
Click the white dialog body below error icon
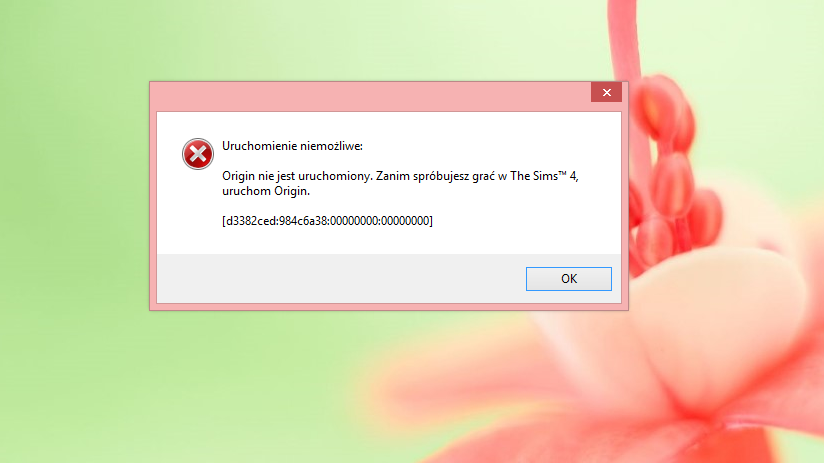click(198, 210)
